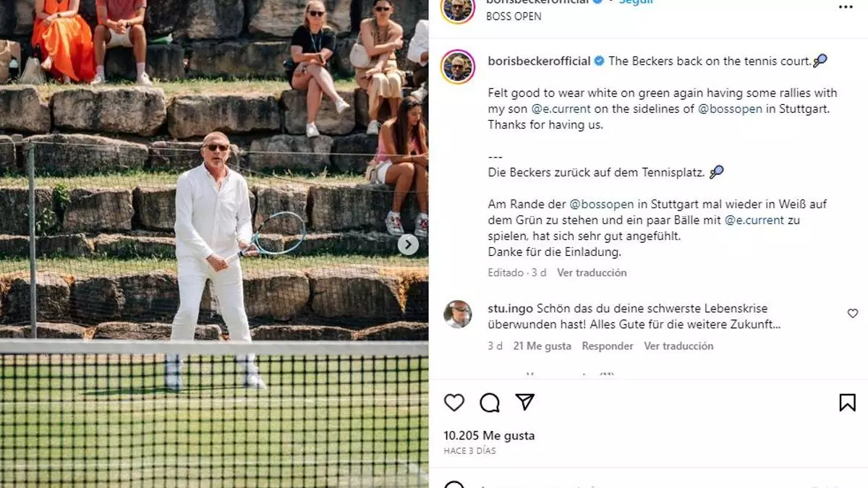Share post via paper plane icon
This screenshot has height=488, width=868.
525,402
